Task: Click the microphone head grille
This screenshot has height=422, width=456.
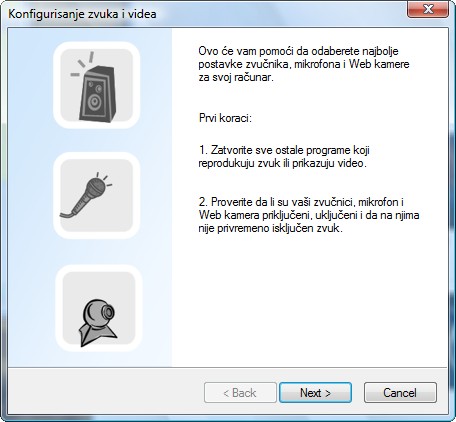Action: [x=97, y=187]
